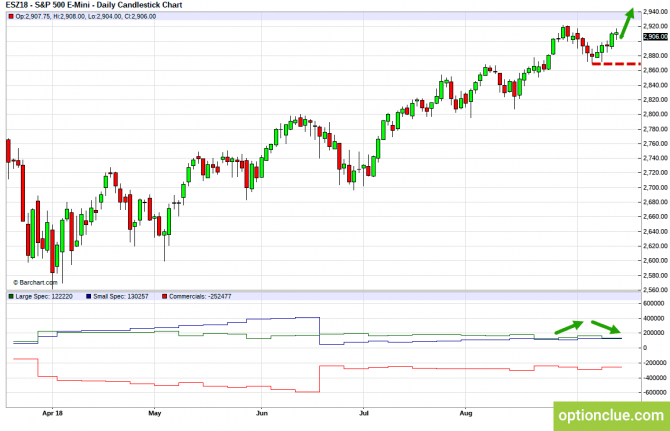Click the 2,800.00 price axis label
The height and width of the screenshot is (431, 670).
coord(655,114)
